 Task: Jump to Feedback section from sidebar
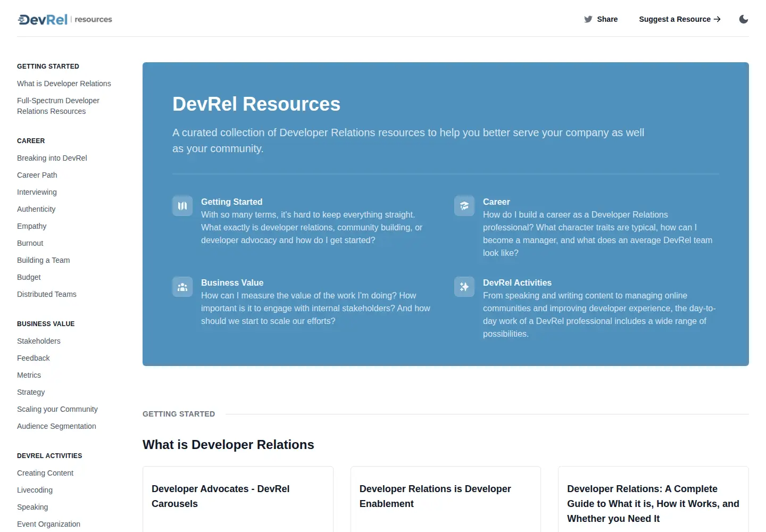pyautogui.click(x=34, y=358)
